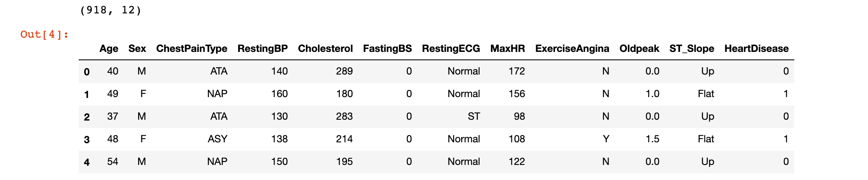This screenshot has width=868, height=180.
Task: Click the ST_Slope column header
Action: (691, 49)
